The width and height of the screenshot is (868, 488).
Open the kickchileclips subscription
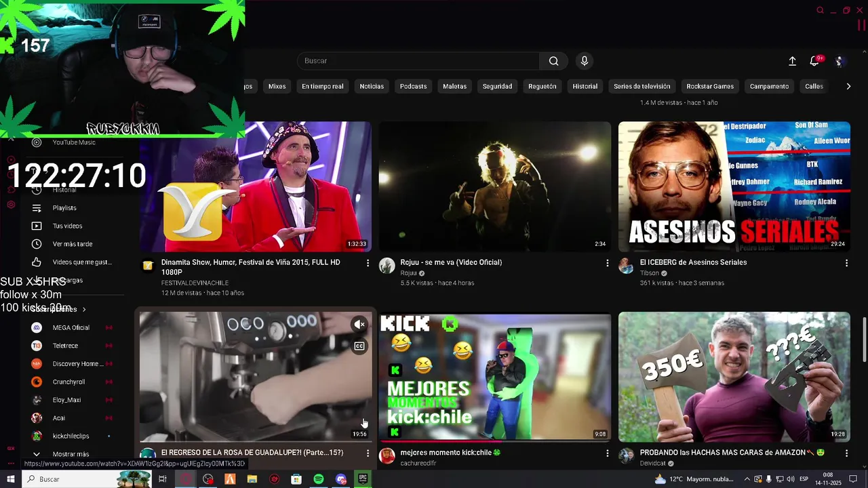(x=71, y=436)
